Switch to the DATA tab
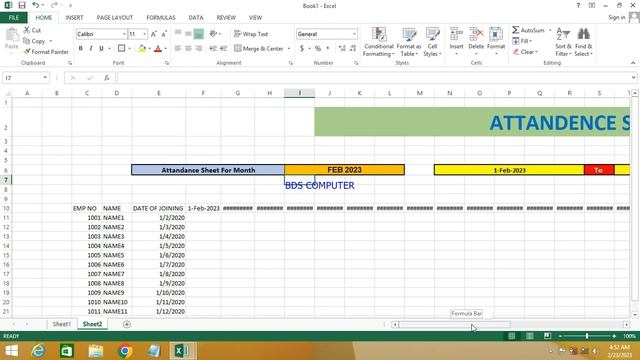Viewport: 640px width, 360px height. (196, 18)
